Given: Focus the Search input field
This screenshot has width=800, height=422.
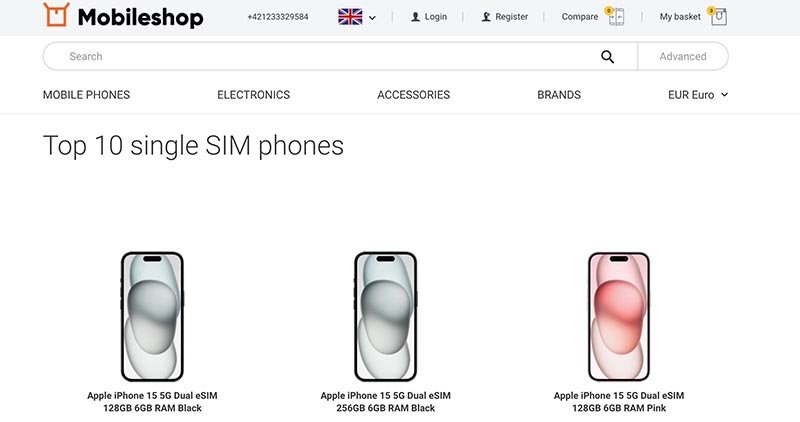Looking at the screenshot, I should point(320,57).
